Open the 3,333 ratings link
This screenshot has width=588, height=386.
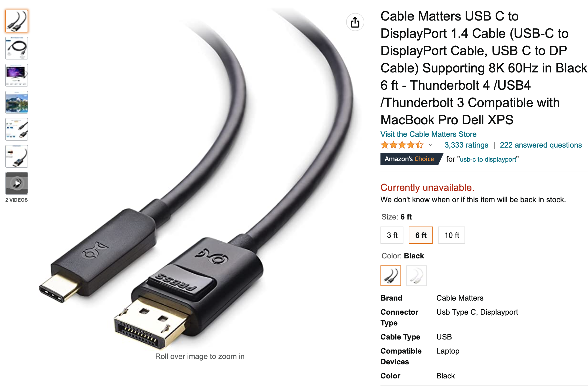click(466, 145)
